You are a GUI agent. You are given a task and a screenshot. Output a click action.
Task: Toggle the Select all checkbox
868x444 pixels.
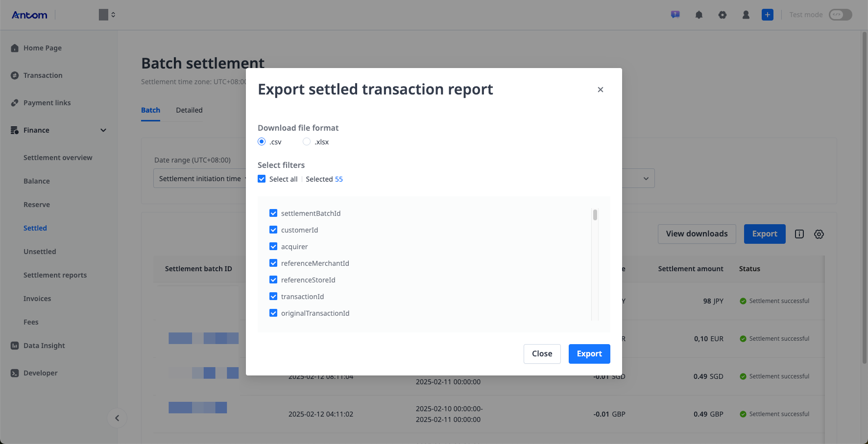[x=262, y=179]
